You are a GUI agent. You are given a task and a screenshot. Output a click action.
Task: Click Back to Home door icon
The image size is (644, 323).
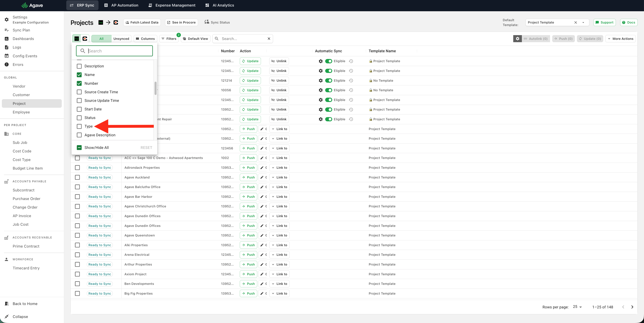(x=7, y=304)
